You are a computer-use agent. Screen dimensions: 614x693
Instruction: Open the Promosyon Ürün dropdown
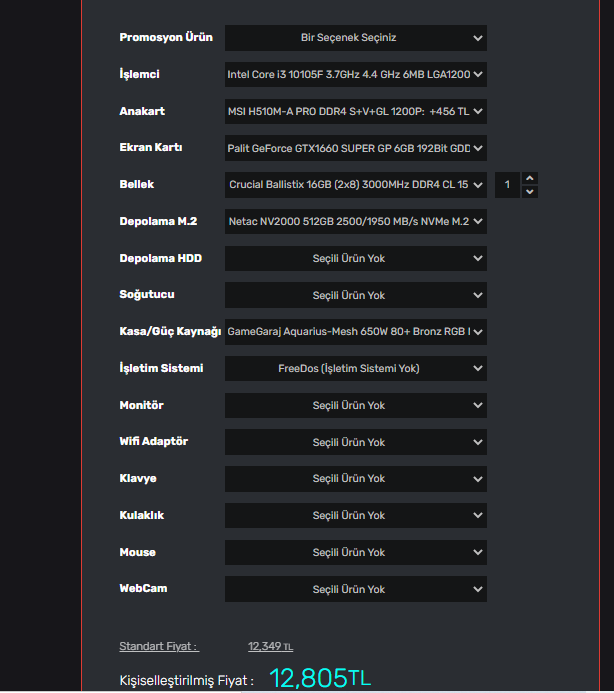tap(355, 38)
